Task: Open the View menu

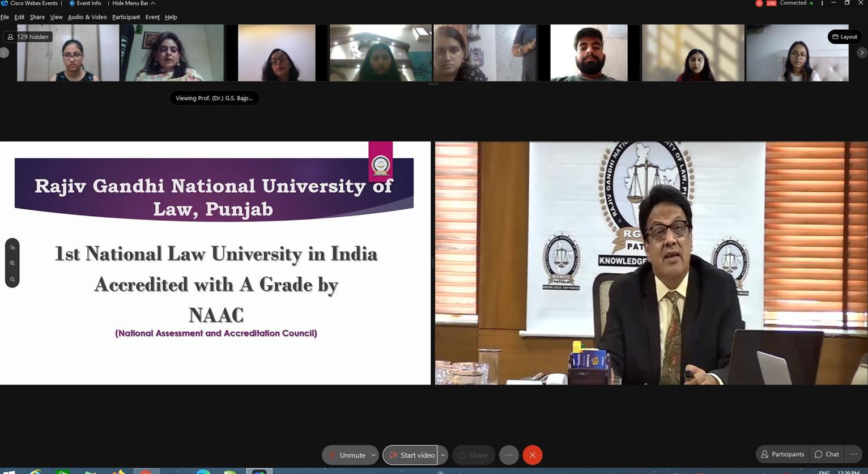Action: pyautogui.click(x=56, y=17)
